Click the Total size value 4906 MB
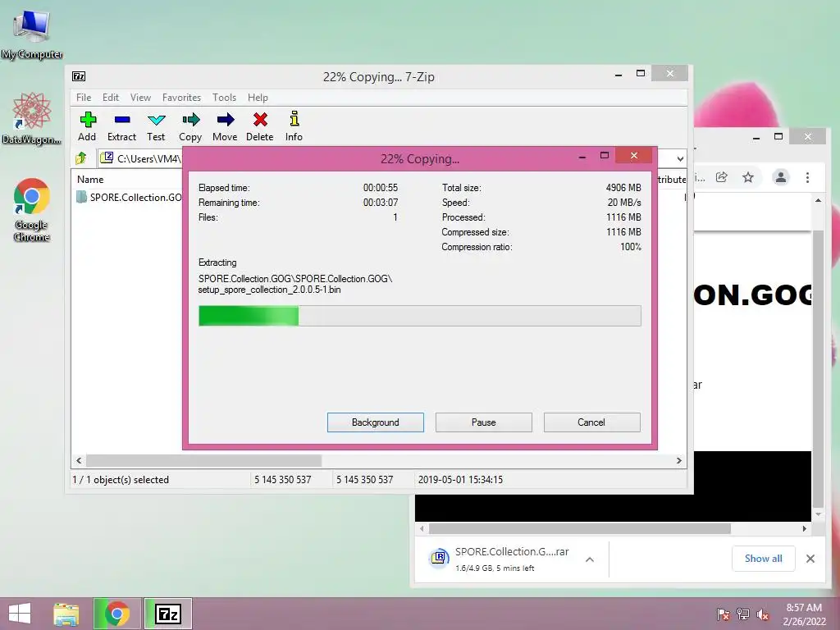The width and height of the screenshot is (840, 630). pyautogui.click(x=623, y=188)
